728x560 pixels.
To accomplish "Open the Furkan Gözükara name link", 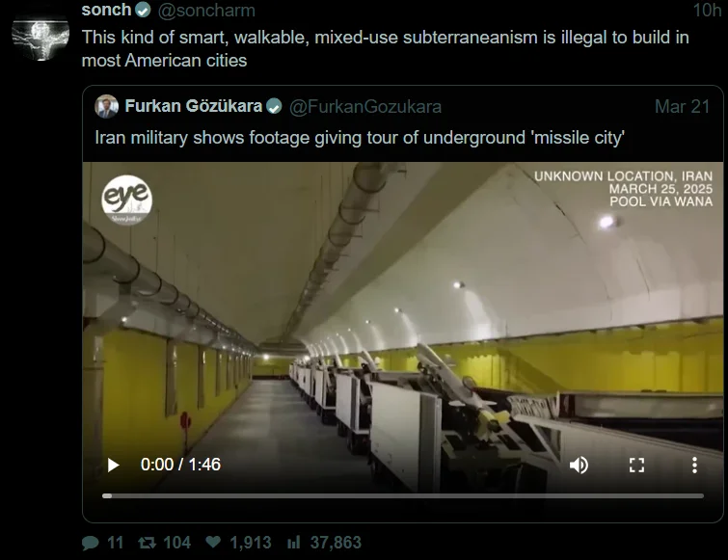I will 194,106.
